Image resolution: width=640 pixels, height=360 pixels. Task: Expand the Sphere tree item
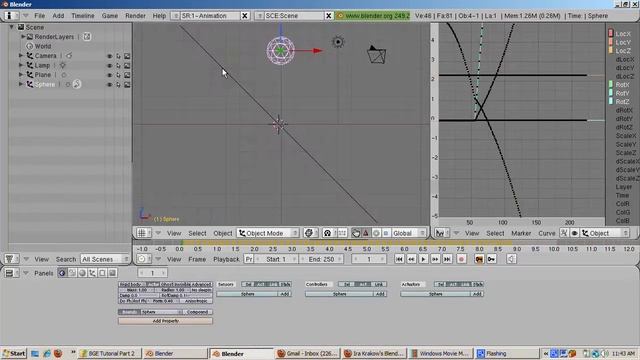21,84
